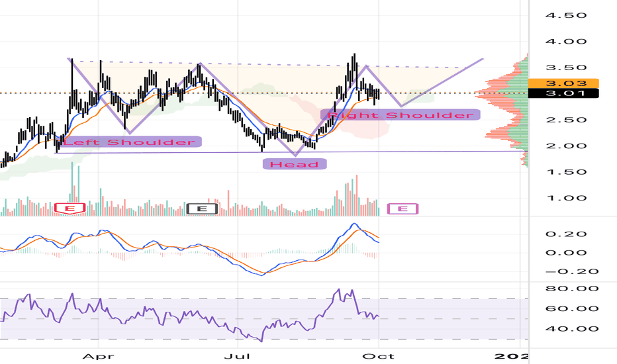Click the black earnings E marker
617x364 pixels.
click(202, 208)
